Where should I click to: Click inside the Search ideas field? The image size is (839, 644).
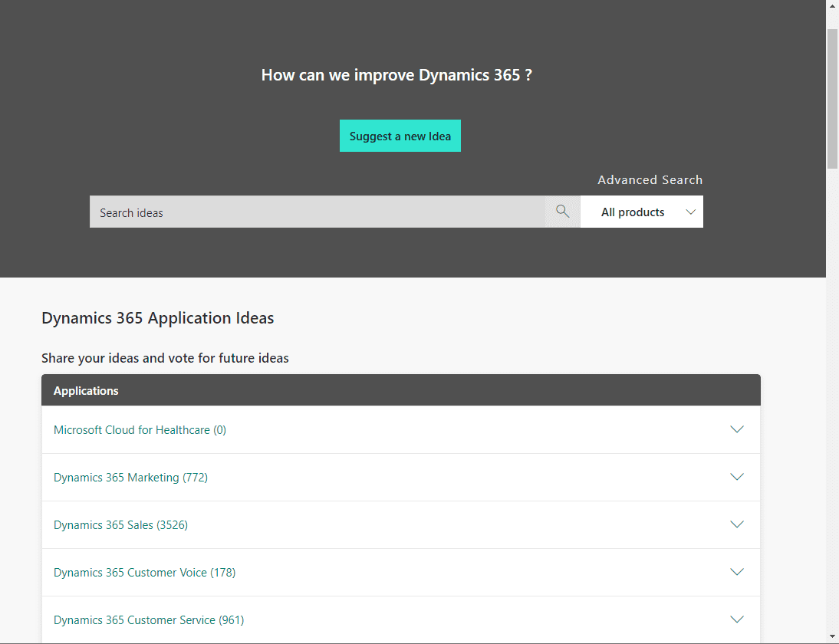click(x=307, y=212)
